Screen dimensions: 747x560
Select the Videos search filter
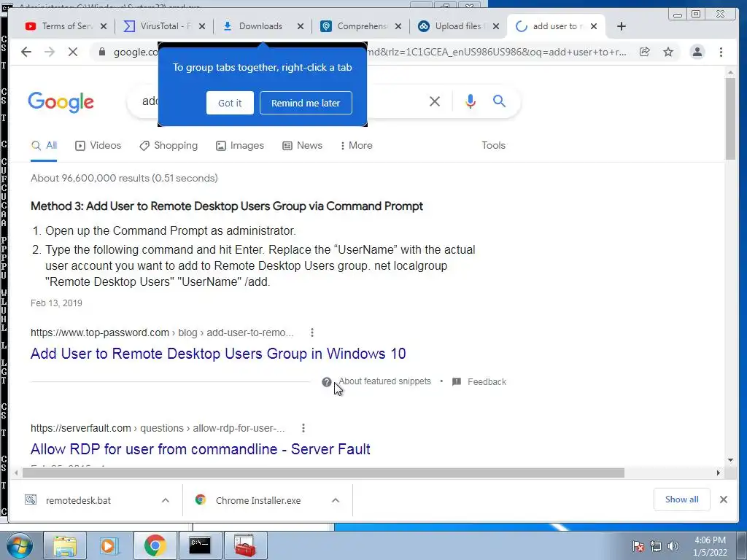(98, 145)
